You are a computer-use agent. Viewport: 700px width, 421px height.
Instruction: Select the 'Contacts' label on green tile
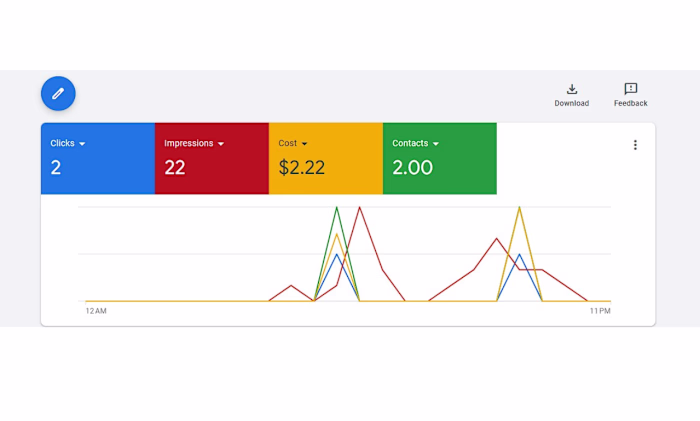pyautogui.click(x=410, y=143)
